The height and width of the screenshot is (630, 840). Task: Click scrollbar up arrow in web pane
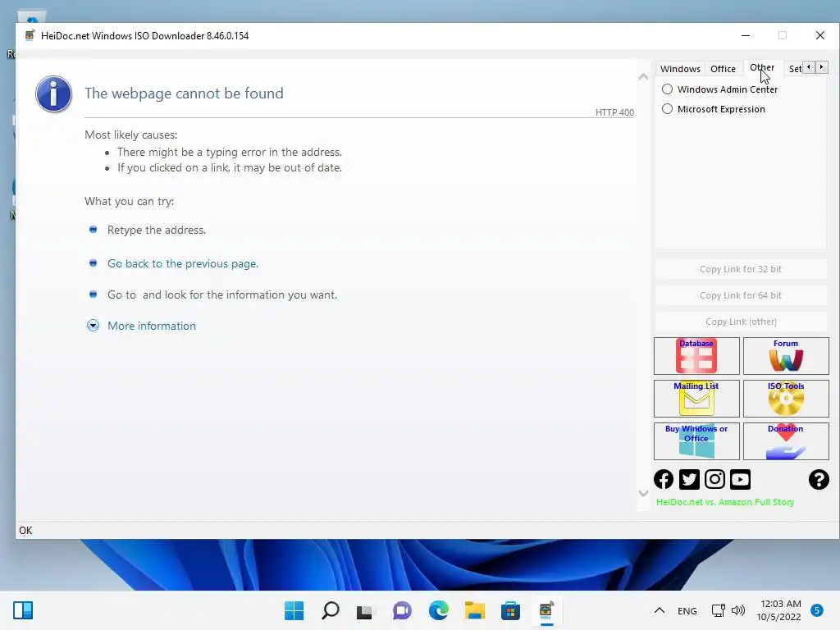tap(643, 77)
